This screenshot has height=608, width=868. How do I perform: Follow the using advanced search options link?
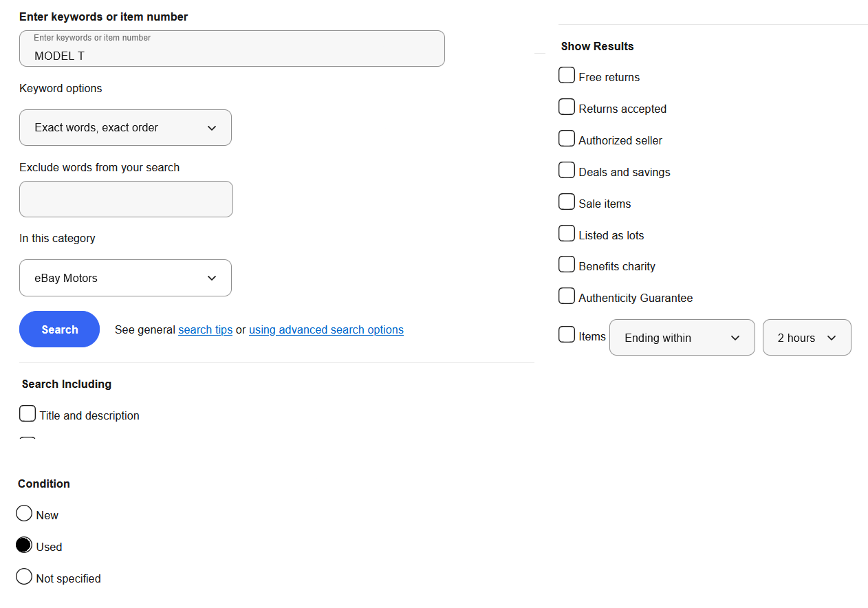coord(326,330)
